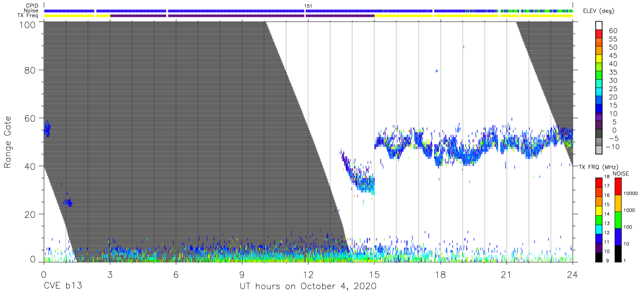Click the x-axis hour tick '18'
Image resolution: width=644 pixels, height=297 pixels.
(x=440, y=274)
